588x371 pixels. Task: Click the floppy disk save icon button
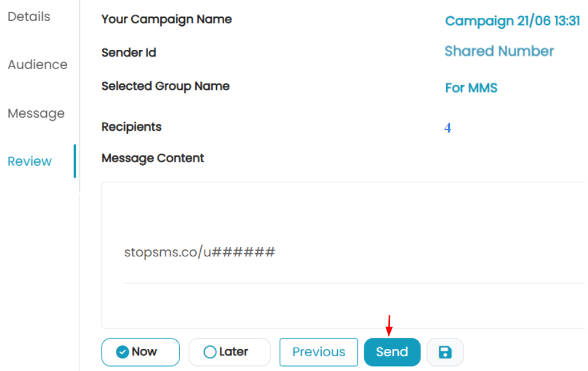(445, 352)
